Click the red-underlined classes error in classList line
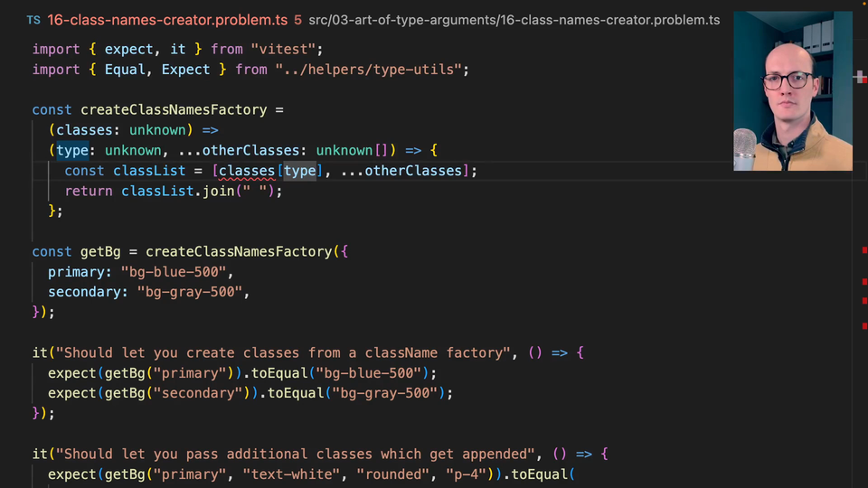The image size is (868, 488). [x=247, y=171]
